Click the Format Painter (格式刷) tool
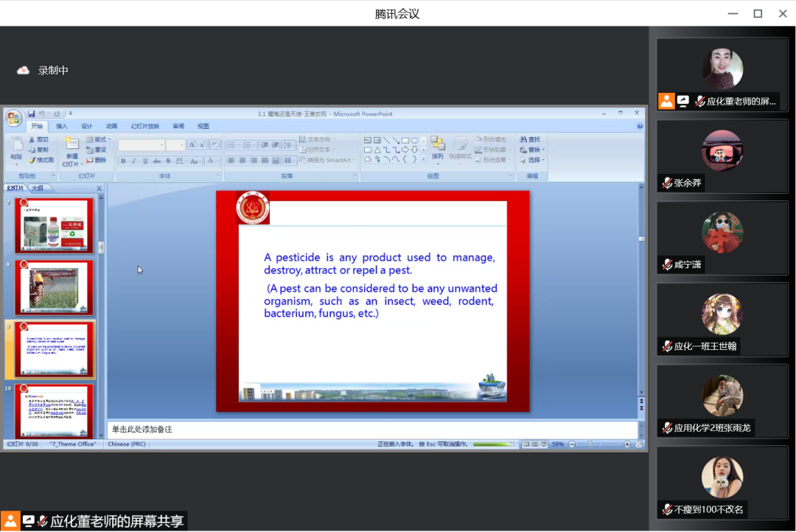Viewport: 796px width, 532px height. [x=41, y=160]
